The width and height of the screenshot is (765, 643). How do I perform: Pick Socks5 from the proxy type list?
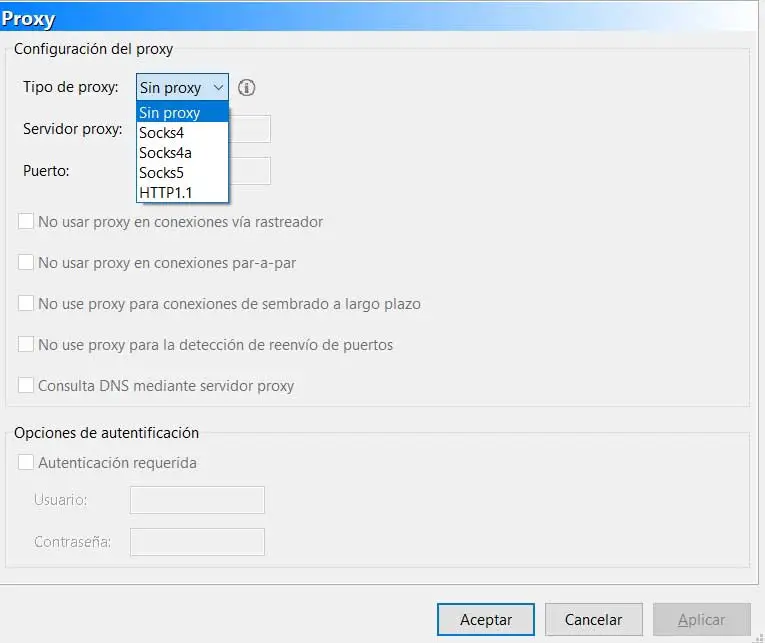tap(182, 172)
